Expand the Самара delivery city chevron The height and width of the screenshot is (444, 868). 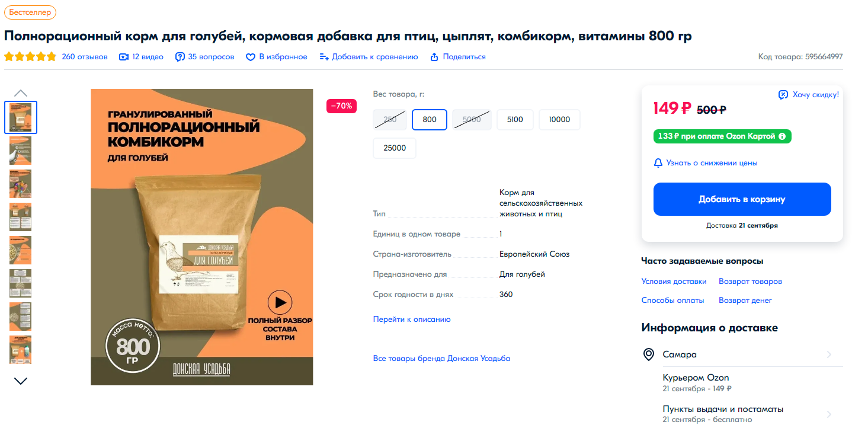pos(829,354)
